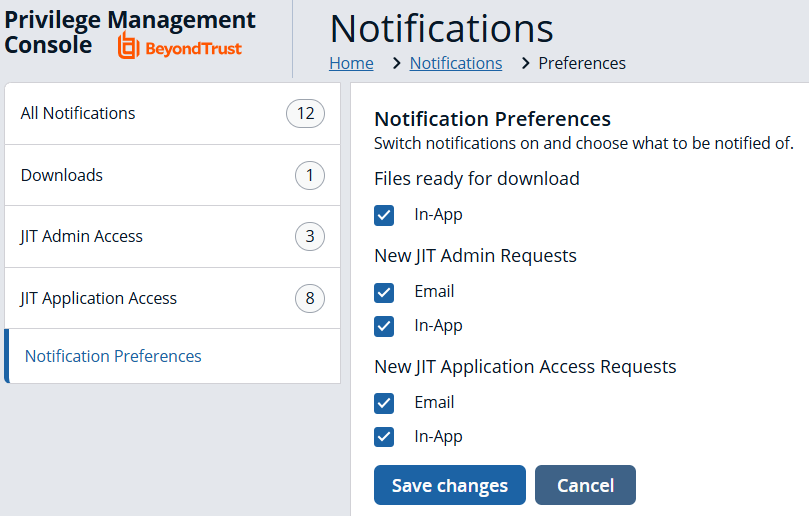Click the Files ready for download label

(x=477, y=179)
